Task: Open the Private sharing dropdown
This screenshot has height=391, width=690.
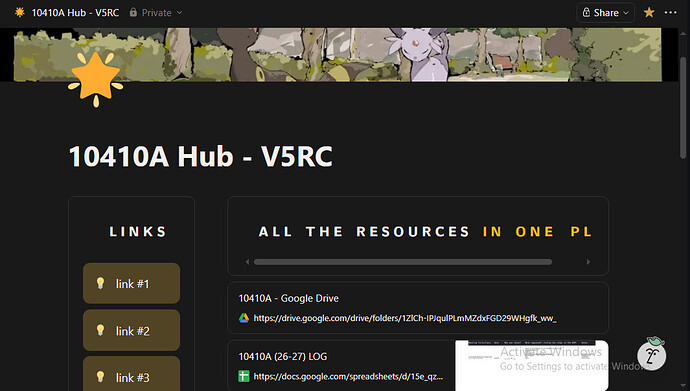Action: click(x=156, y=13)
